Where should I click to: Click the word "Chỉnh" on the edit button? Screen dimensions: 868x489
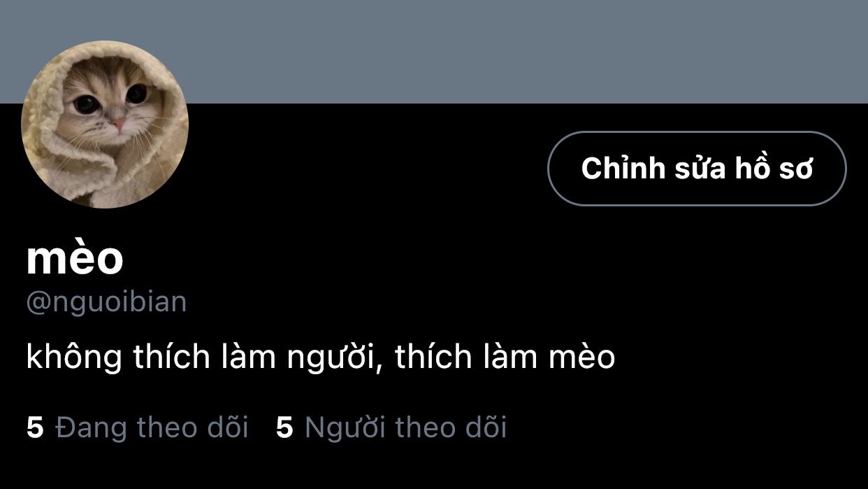pyautogui.click(x=622, y=169)
